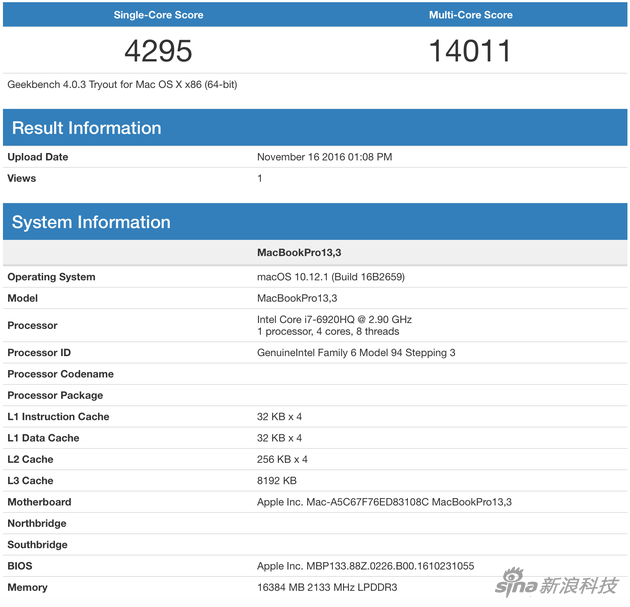Click the November 16 2016 upload date value

point(324,157)
